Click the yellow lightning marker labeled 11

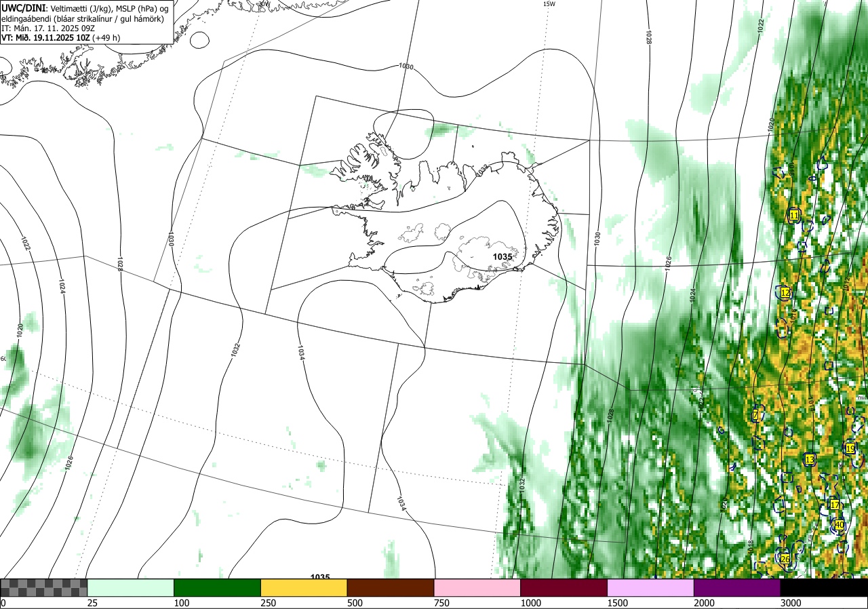(794, 216)
